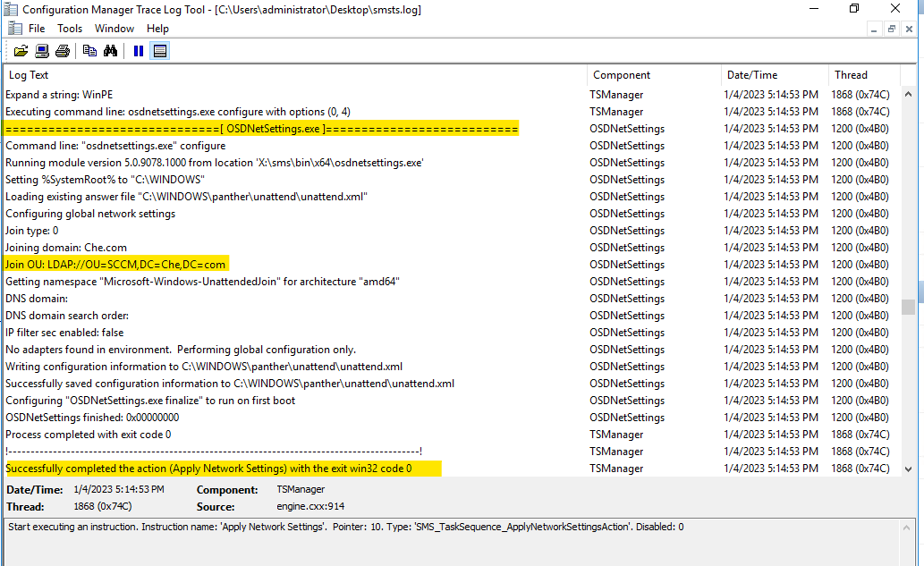Select the 'Successfully saved configuration information' row
The width and height of the screenshot is (924, 566).
pos(452,384)
